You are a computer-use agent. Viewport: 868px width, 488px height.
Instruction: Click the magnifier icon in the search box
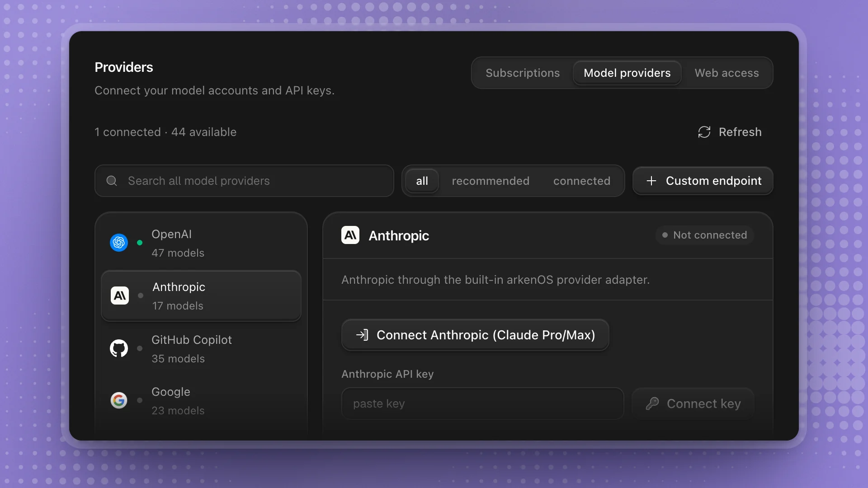[x=112, y=181]
